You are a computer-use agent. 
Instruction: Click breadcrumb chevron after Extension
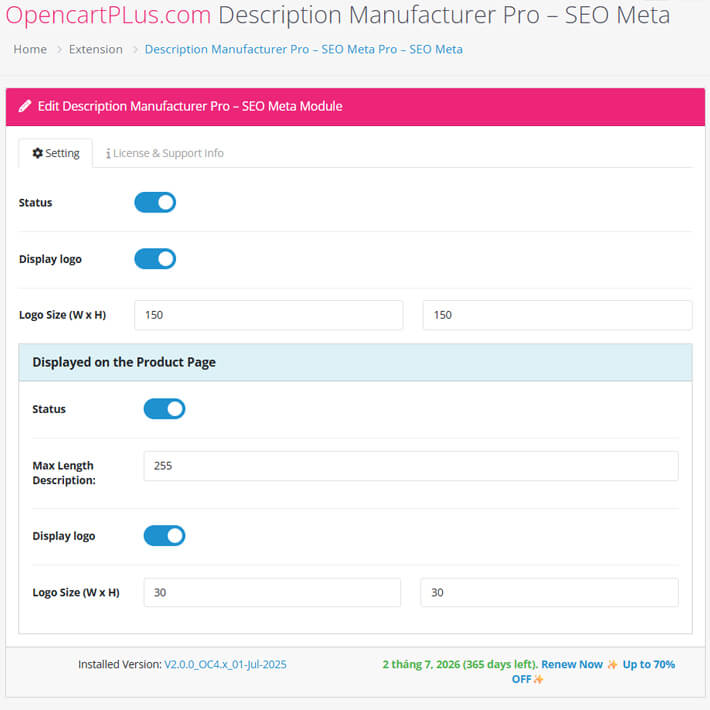click(x=134, y=49)
